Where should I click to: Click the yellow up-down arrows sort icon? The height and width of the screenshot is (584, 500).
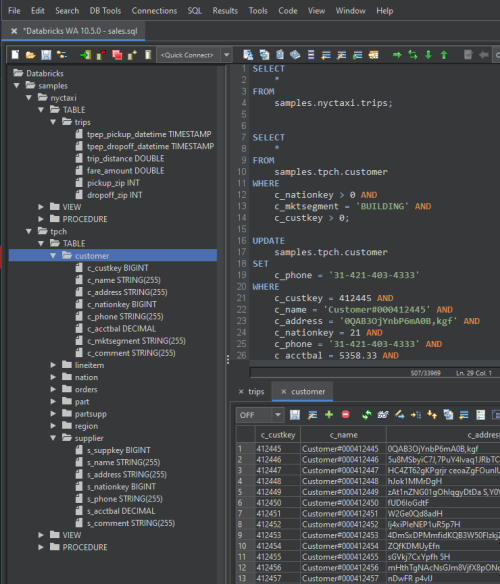[x=432, y=415]
